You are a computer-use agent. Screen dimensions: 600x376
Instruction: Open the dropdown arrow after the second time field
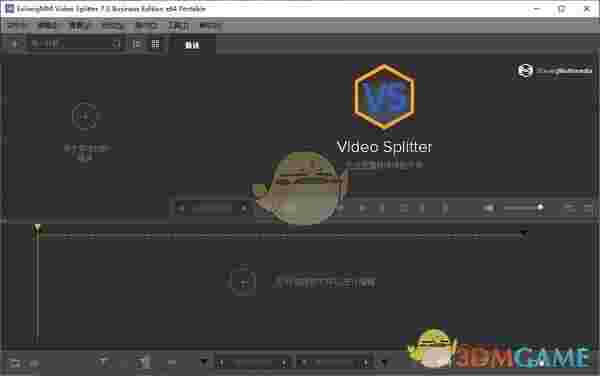(x=384, y=362)
